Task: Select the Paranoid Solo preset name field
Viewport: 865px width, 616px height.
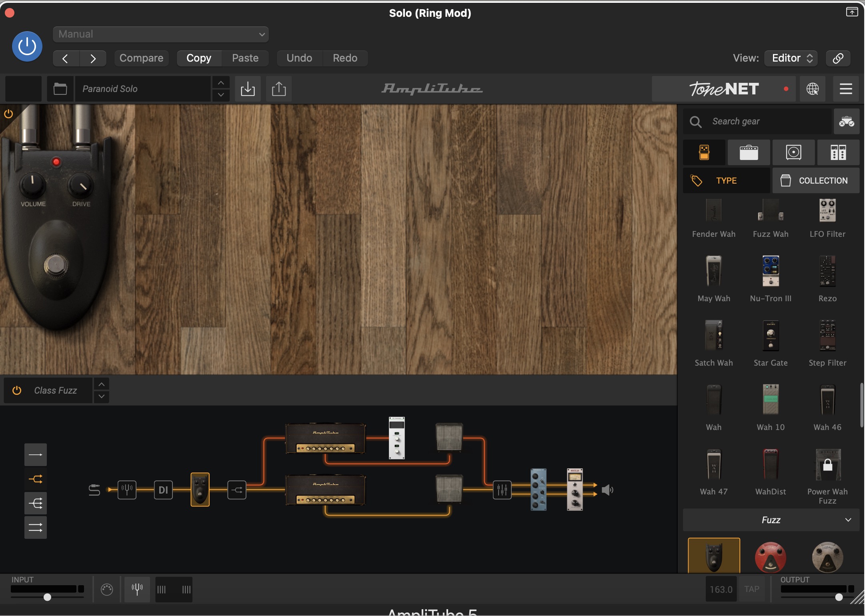Action: point(143,89)
